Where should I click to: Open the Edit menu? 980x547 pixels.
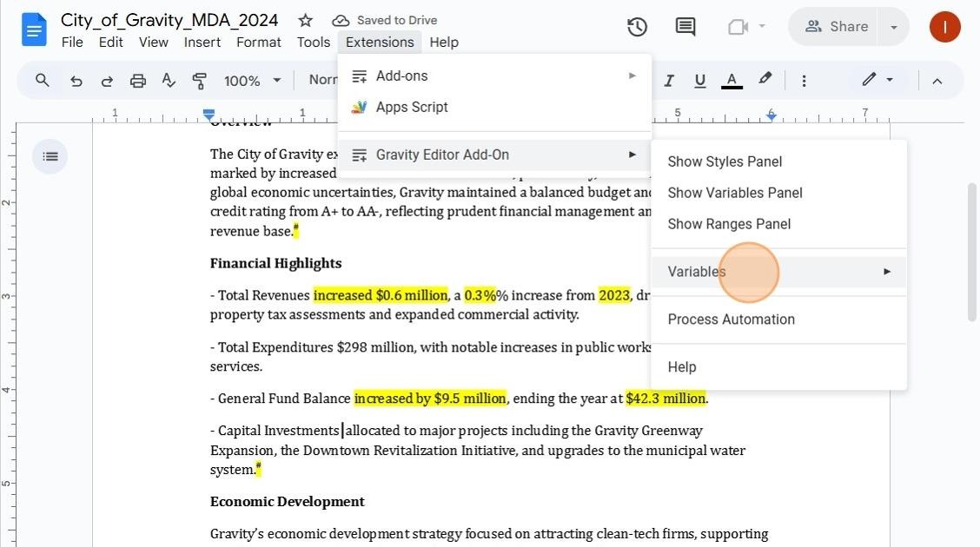click(110, 43)
